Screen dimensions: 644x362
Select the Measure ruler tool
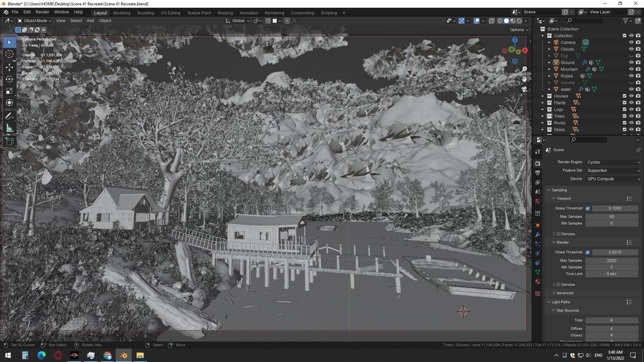coord(9,129)
